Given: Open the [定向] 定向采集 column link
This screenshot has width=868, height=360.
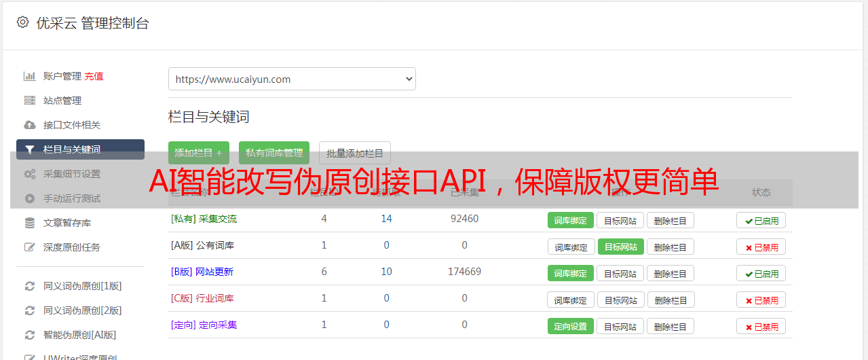Looking at the screenshot, I should click(204, 325).
